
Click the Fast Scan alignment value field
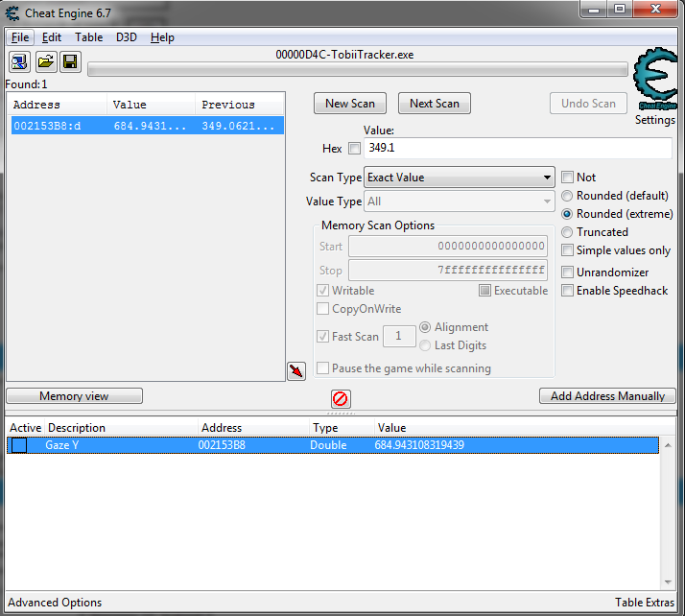[x=399, y=336]
